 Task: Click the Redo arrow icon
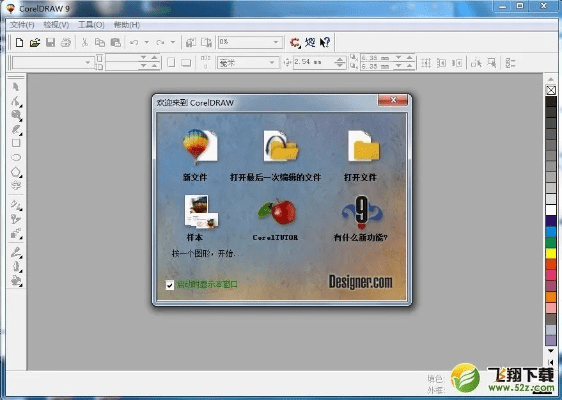(160, 43)
